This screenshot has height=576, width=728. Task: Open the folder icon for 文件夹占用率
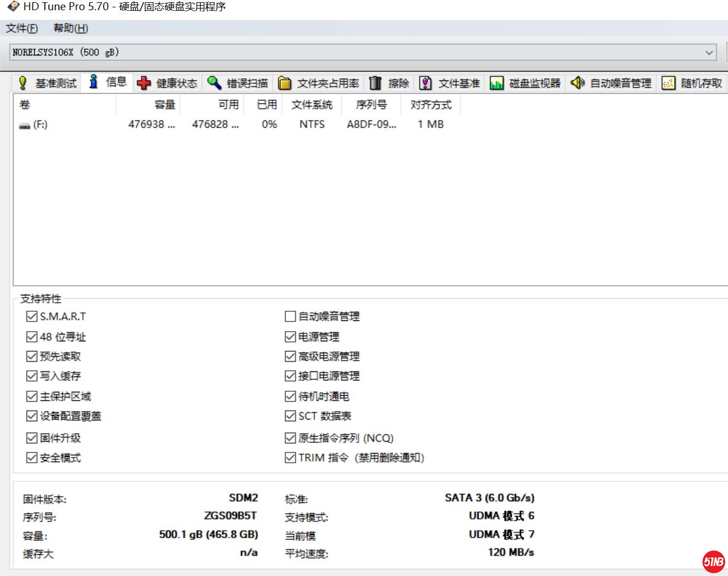[x=285, y=83]
